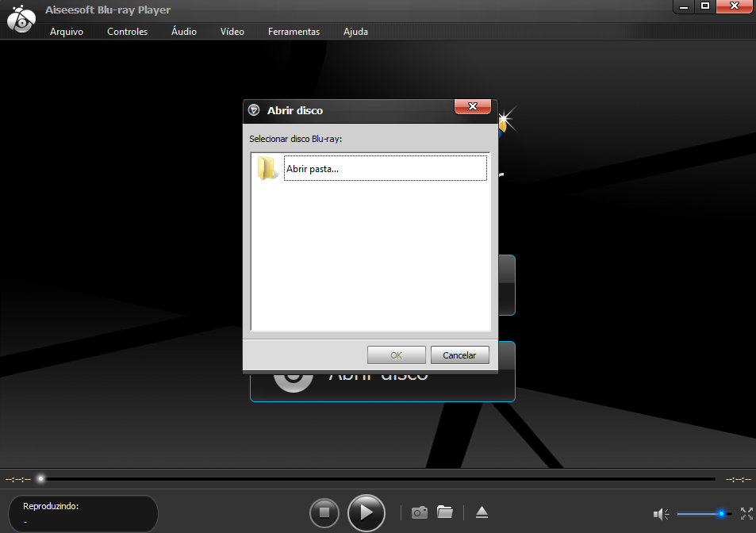Click Cancelar in Abrir disco dialog
Image resolution: width=756 pixels, height=533 pixels.
459,355
